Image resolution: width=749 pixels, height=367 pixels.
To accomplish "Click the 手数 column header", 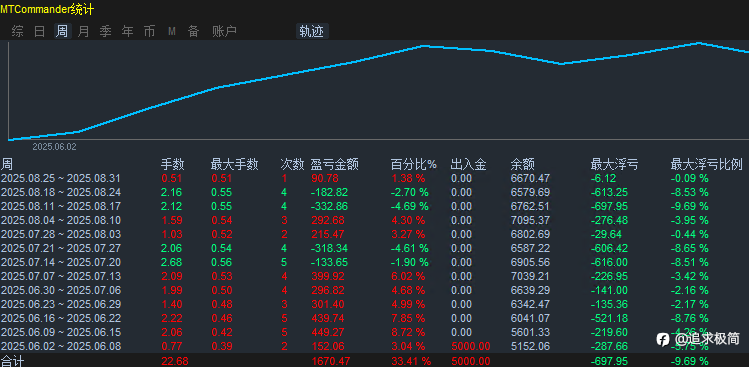I will [172, 165].
